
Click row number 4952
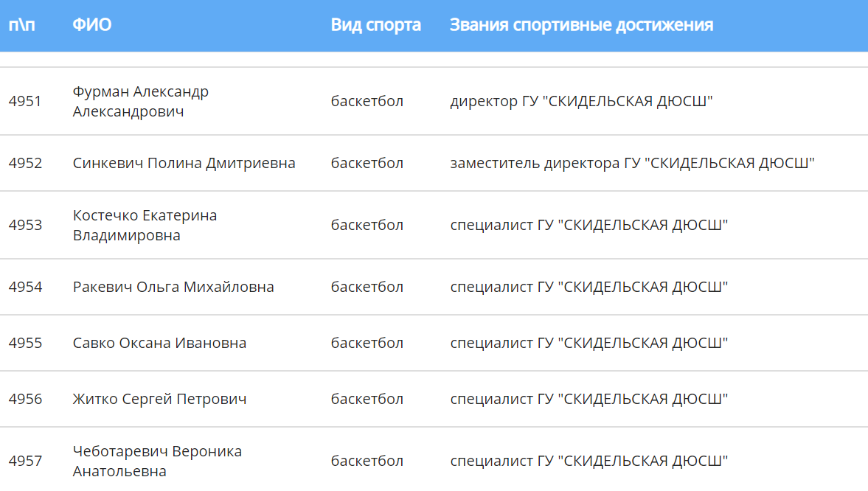pos(25,163)
